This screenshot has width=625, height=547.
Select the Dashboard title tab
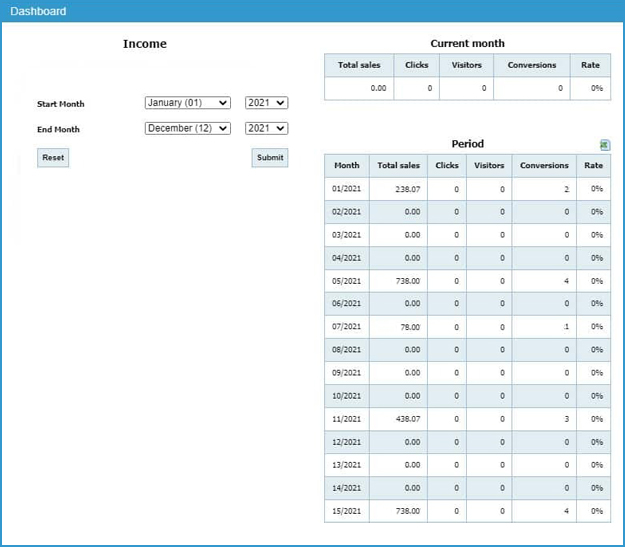(x=38, y=11)
